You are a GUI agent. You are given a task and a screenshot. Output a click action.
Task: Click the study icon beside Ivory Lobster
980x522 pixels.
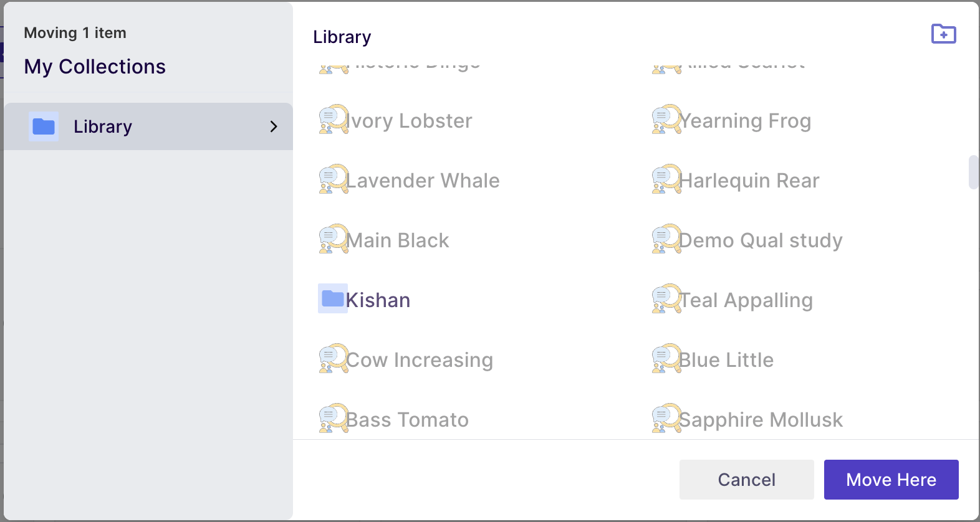334,119
